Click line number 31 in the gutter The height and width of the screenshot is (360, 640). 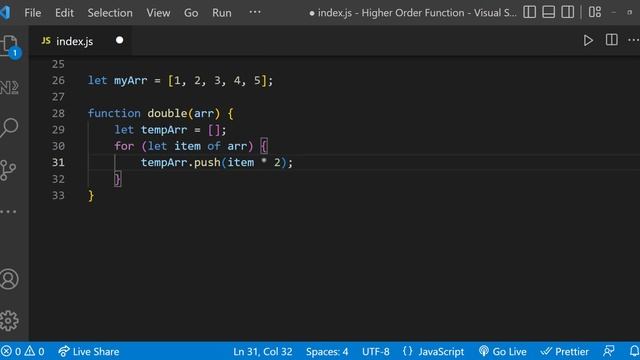58,162
